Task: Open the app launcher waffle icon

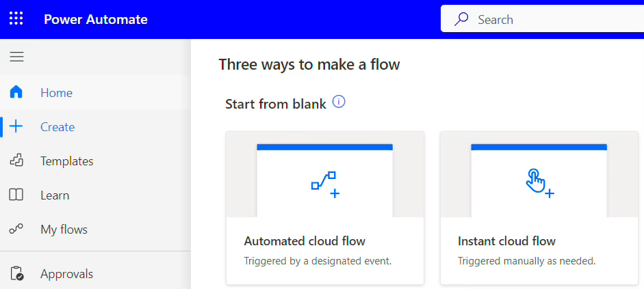Action: [x=16, y=19]
